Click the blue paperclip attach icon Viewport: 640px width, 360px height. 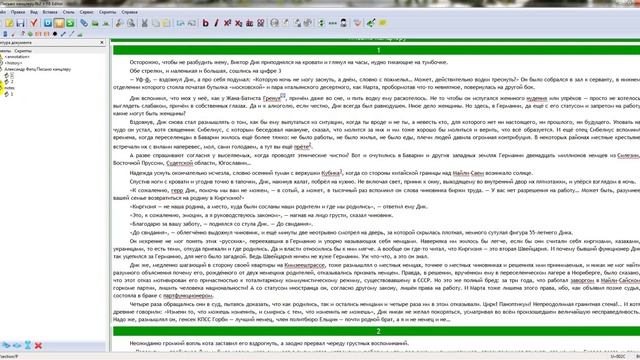84,23
